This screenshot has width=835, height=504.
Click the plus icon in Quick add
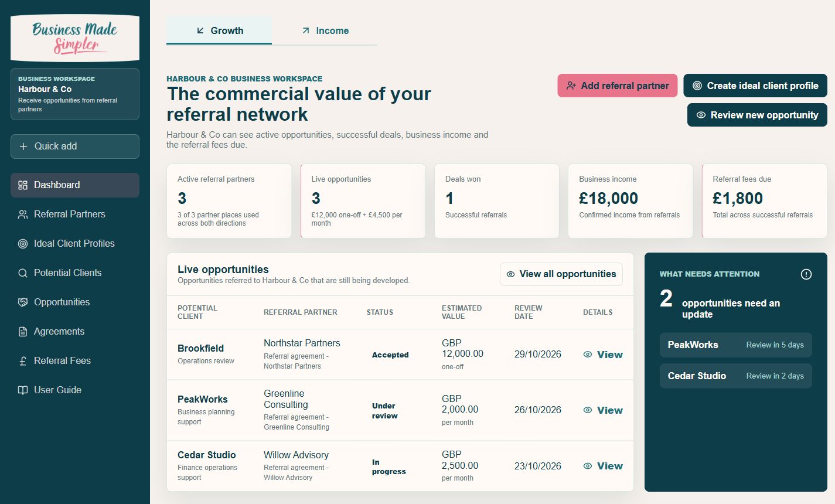pyautogui.click(x=23, y=147)
